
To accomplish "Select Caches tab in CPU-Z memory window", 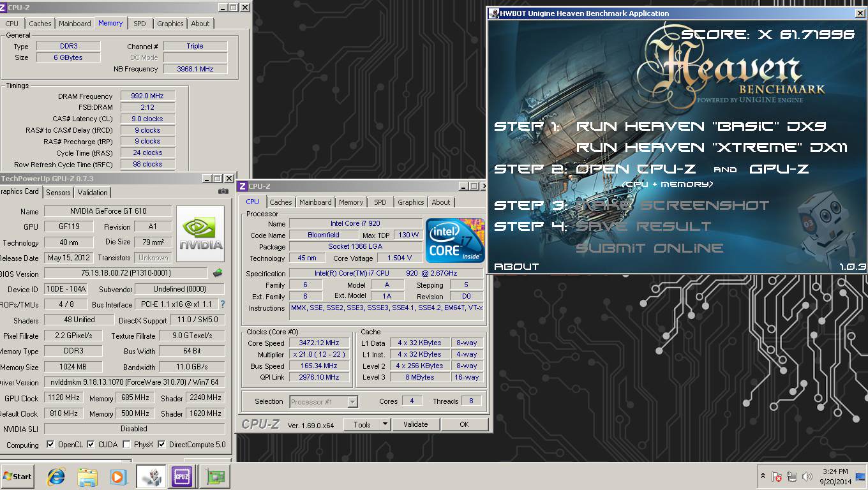I will (40, 24).
